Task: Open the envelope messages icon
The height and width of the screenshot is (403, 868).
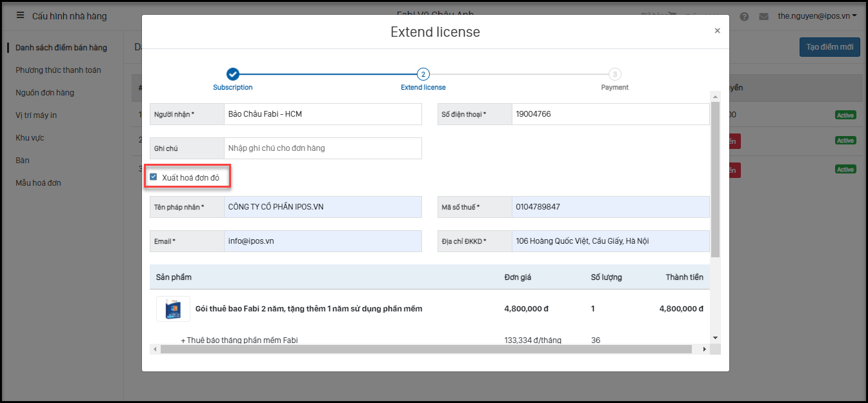Action: [763, 16]
